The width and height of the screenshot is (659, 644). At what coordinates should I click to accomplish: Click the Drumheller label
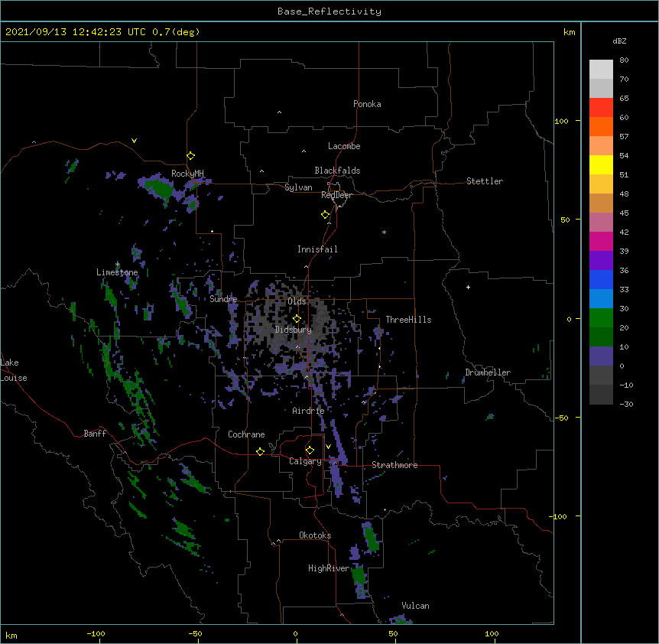click(x=488, y=372)
